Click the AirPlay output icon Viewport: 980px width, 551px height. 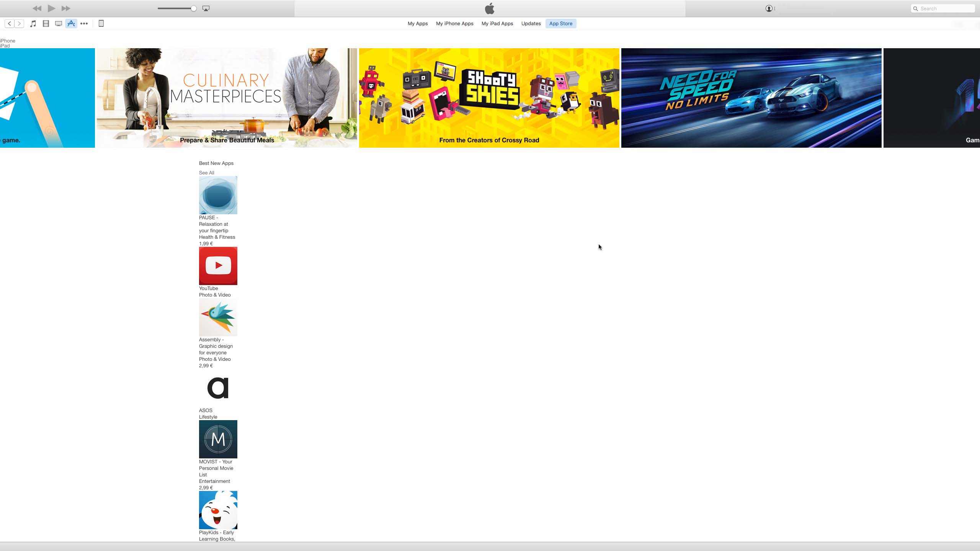point(206,8)
